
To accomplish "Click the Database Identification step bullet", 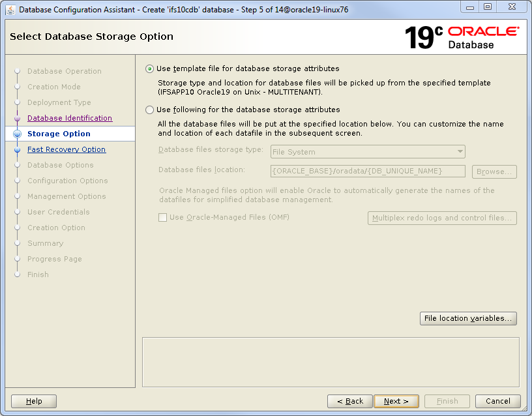I will click(18, 118).
